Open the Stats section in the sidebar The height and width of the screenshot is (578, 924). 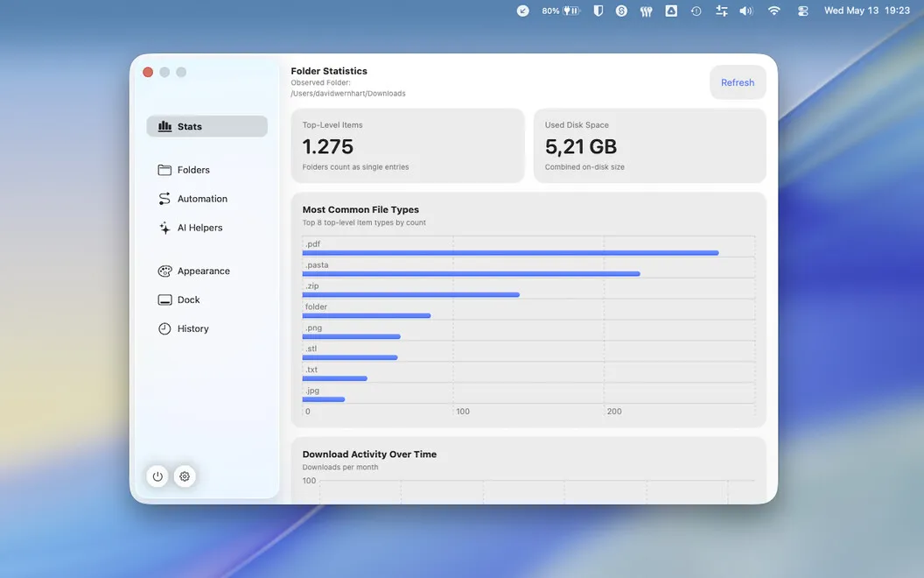click(x=206, y=126)
